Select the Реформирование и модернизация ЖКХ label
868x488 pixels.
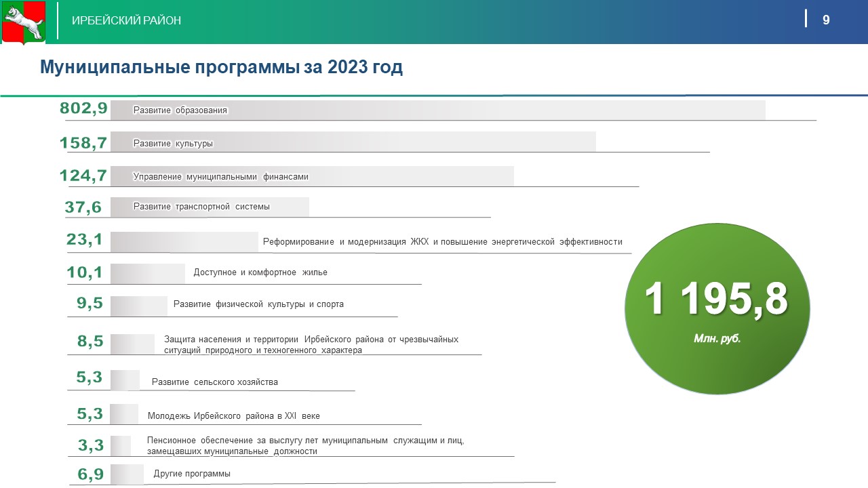(442, 242)
